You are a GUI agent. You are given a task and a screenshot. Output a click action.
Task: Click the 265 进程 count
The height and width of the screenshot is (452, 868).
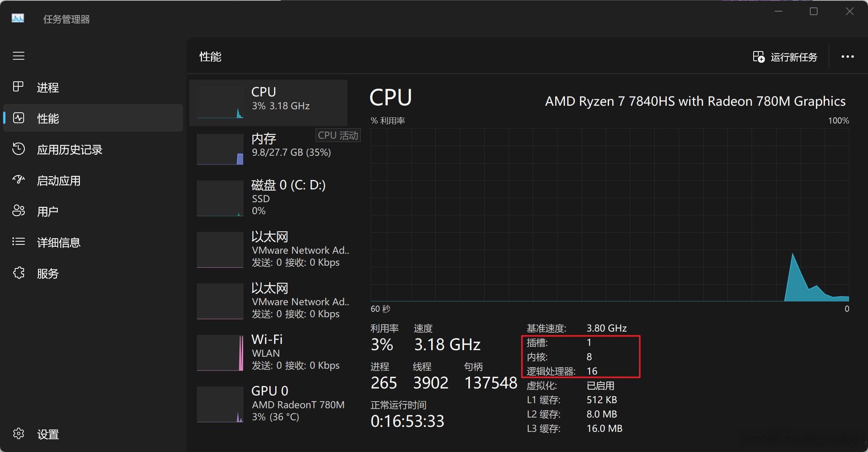pyautogui.click(x=384, y=383)
